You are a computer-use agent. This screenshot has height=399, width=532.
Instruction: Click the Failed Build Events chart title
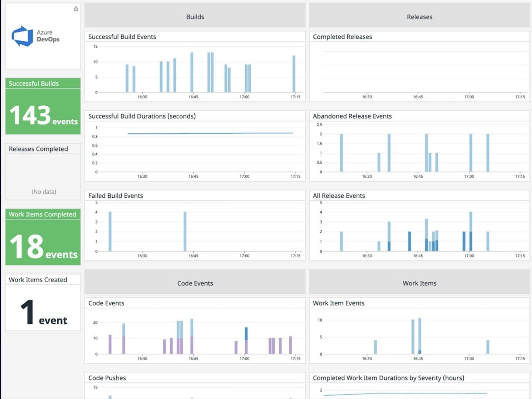click(115, 195)
